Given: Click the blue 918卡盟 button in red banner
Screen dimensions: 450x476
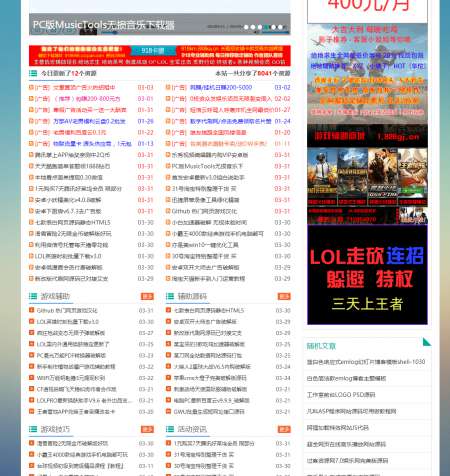Looking at the screenshot, I should 153,51.
